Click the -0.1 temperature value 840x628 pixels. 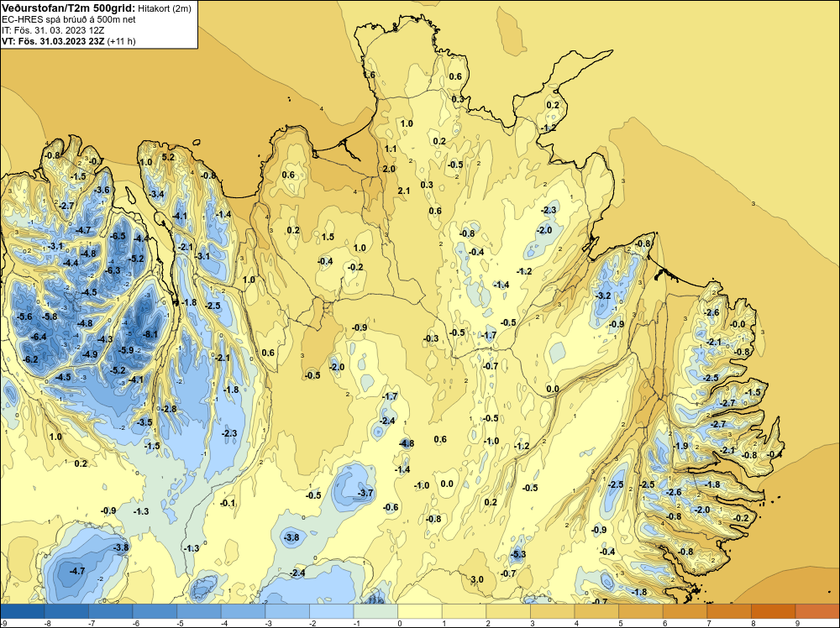tap(228, 503)
